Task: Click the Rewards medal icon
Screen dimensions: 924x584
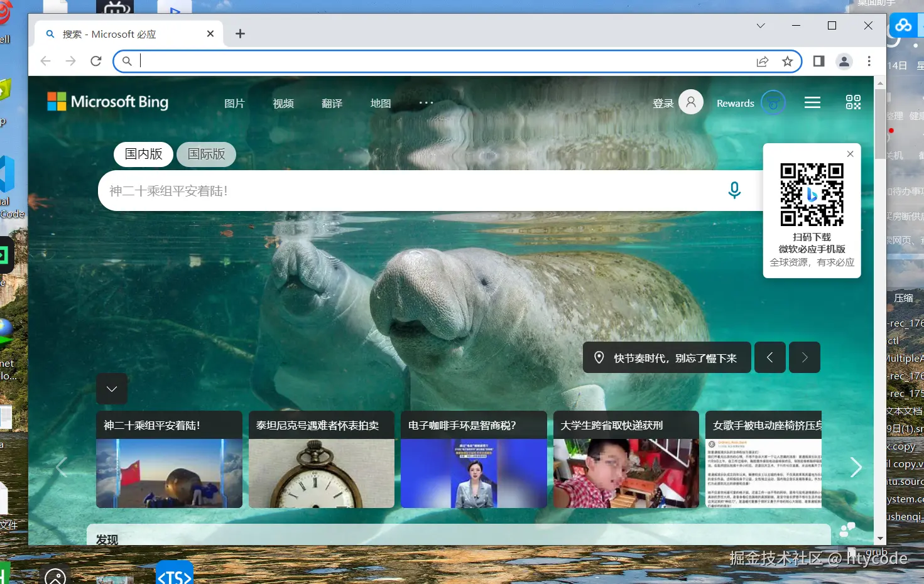Action: click(x=773, y=102)
